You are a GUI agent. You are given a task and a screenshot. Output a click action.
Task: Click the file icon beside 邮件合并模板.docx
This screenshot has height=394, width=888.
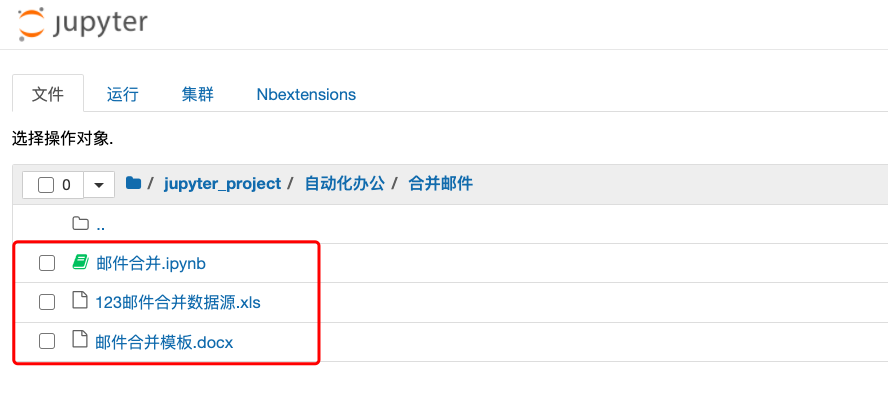80,340
